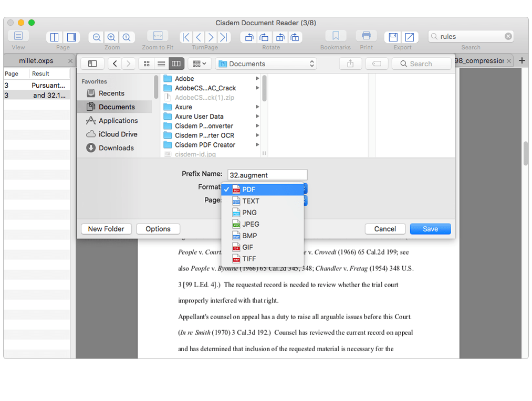
Task: Click the Prefix Name field
Action: 267,175
